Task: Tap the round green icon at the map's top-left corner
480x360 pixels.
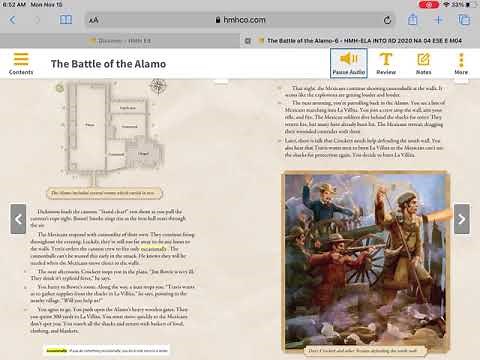Action: point(60,88)
